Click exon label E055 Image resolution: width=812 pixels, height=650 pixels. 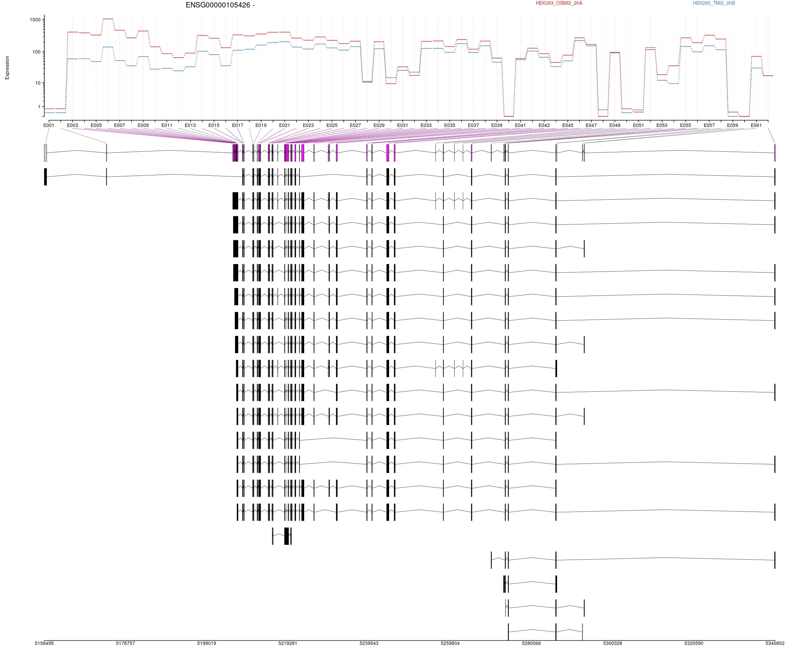[x=685, y=126]
